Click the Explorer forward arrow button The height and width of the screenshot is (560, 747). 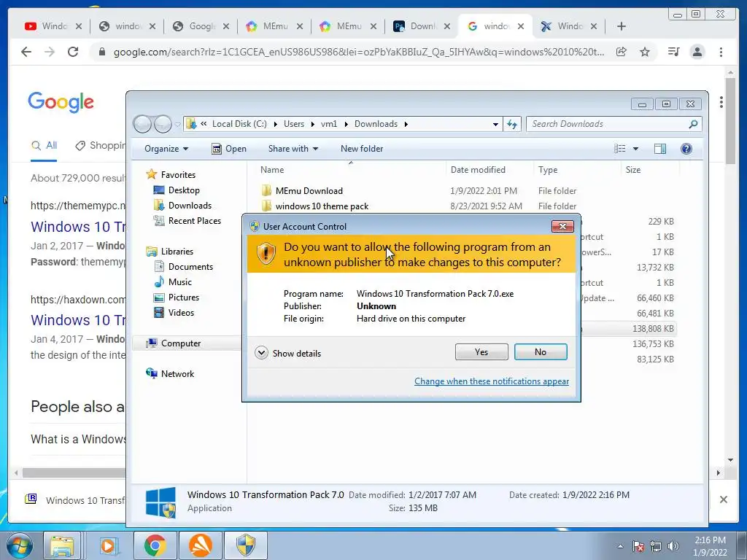[x=163, y=124]
